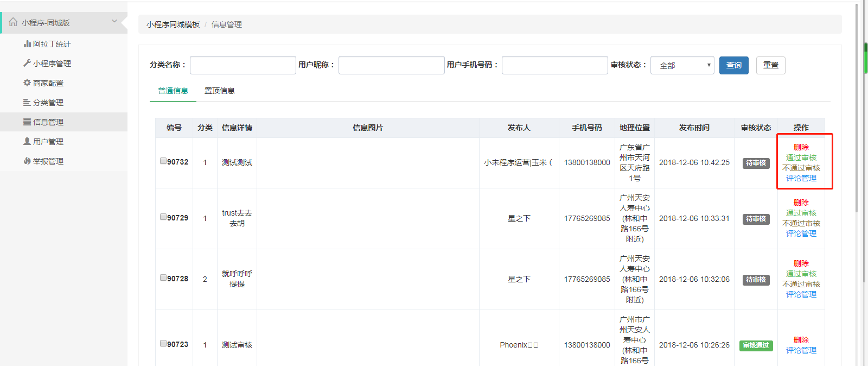Click the bar chart icon for 阿拉丁统计
868x366 pixels.
pos(27,44)
